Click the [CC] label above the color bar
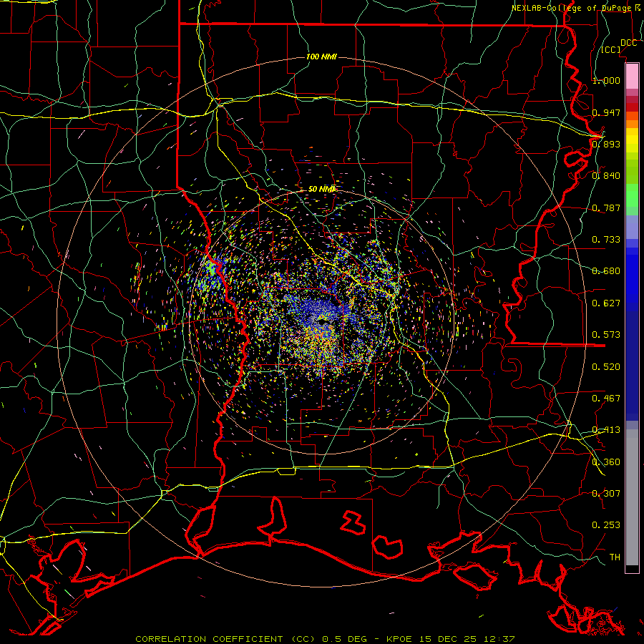 [611, 49]
